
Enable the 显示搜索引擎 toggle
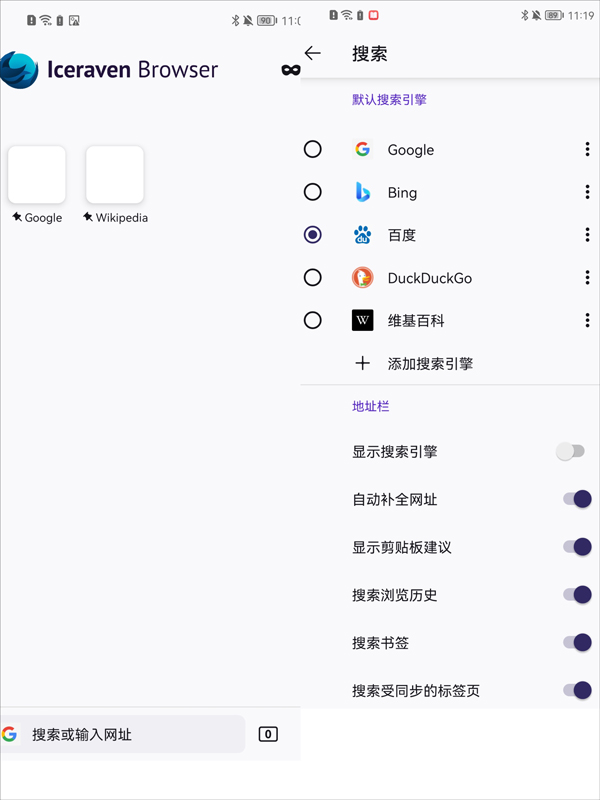point(570,451)
